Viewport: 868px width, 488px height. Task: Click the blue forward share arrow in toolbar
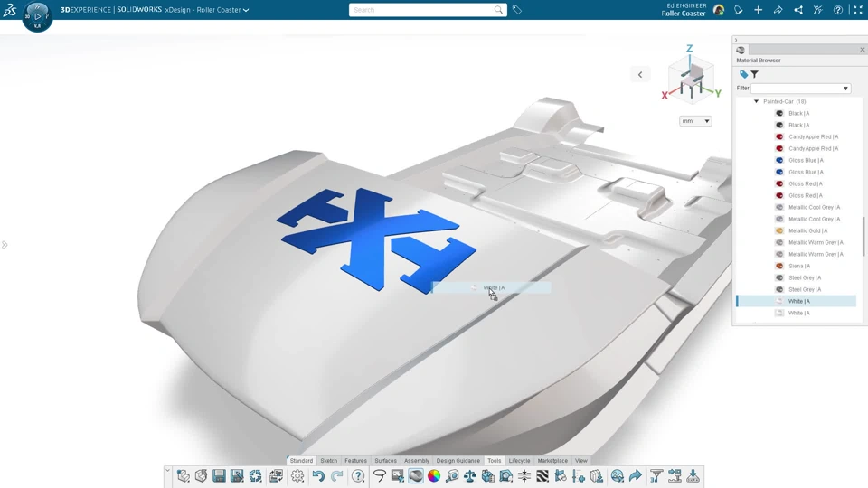point(636,476)
